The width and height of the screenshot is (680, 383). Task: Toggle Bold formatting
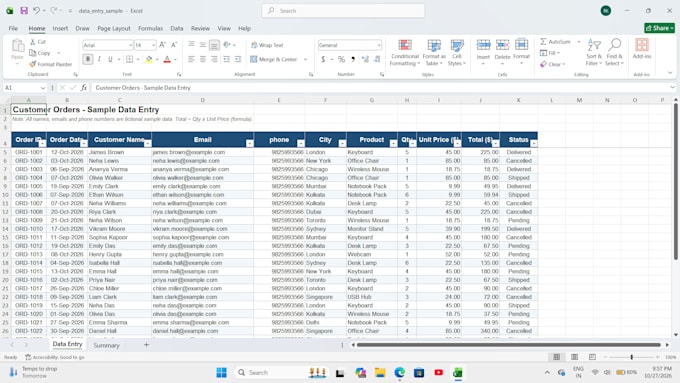[x=88, y=59]
